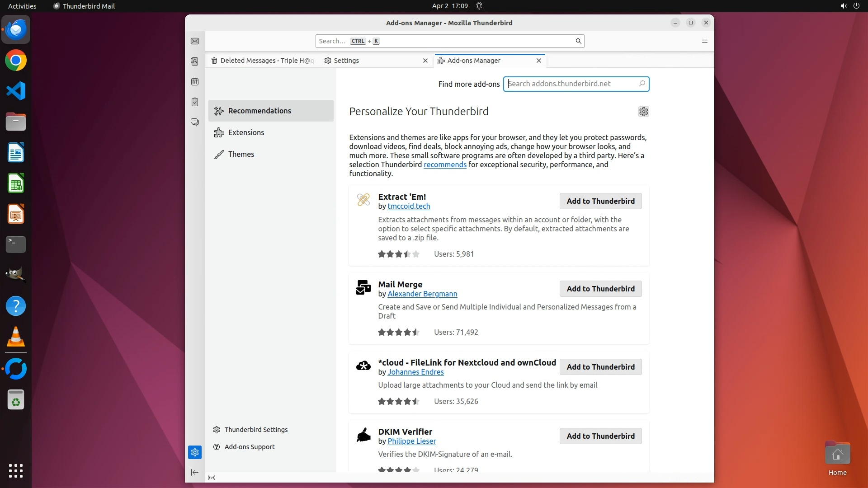Add Extract 'Em! to Thunderbird
Viewport: 868px width, 488px height.
tap(600, 201)
